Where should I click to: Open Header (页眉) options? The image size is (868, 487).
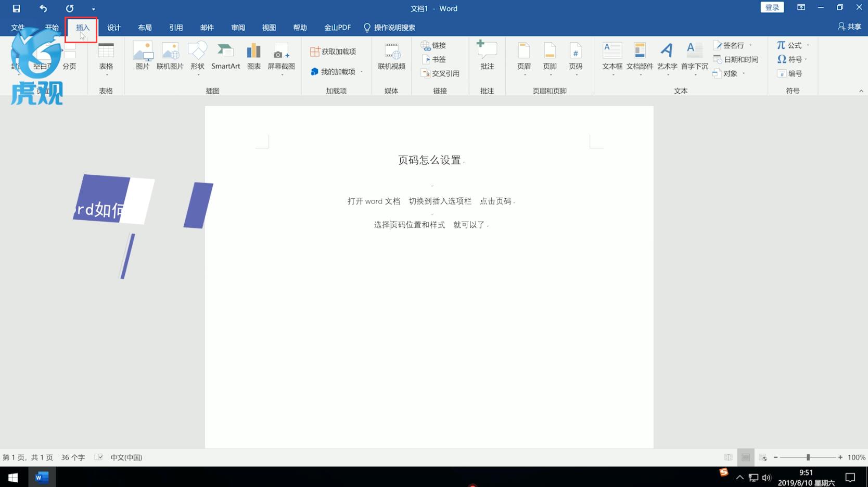click(x=524, y=58)
